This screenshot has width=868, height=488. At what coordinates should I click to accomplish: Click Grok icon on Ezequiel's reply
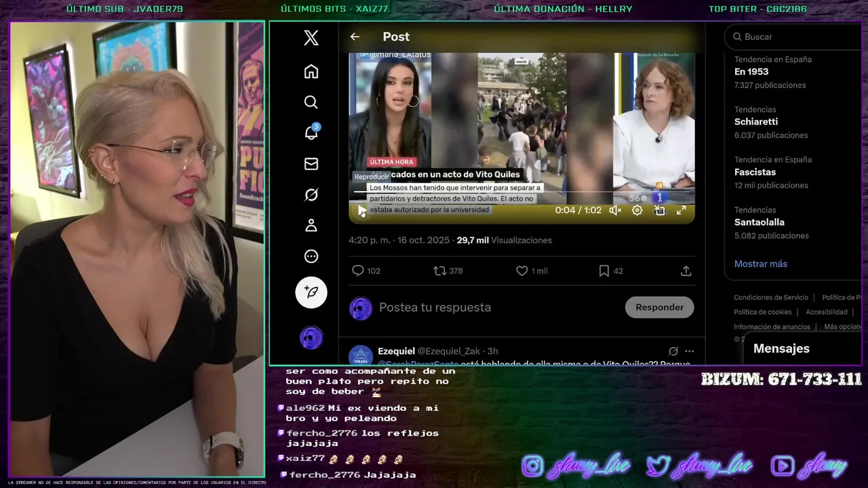pos(673,351)
